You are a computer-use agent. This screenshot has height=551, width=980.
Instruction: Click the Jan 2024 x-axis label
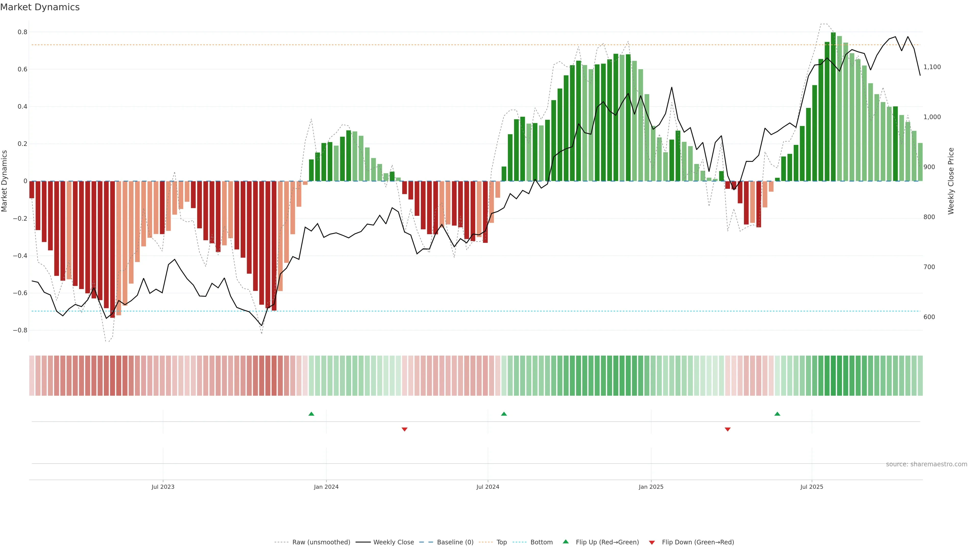[326, 487]
